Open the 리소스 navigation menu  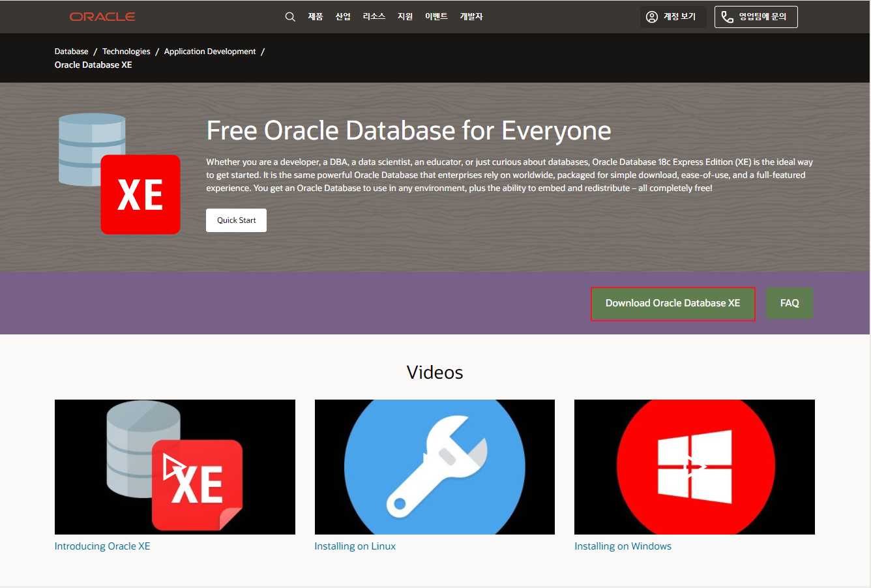point(374,16)
